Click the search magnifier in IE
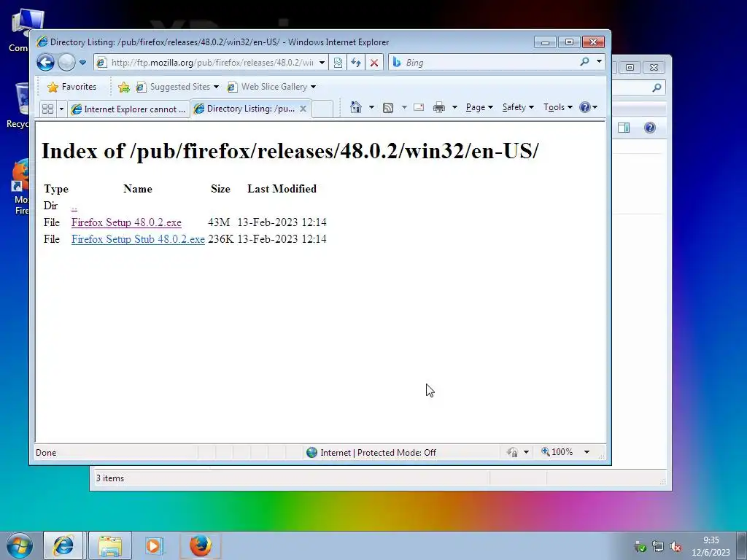This screenshot has height=560, width=747. point(584,62)
